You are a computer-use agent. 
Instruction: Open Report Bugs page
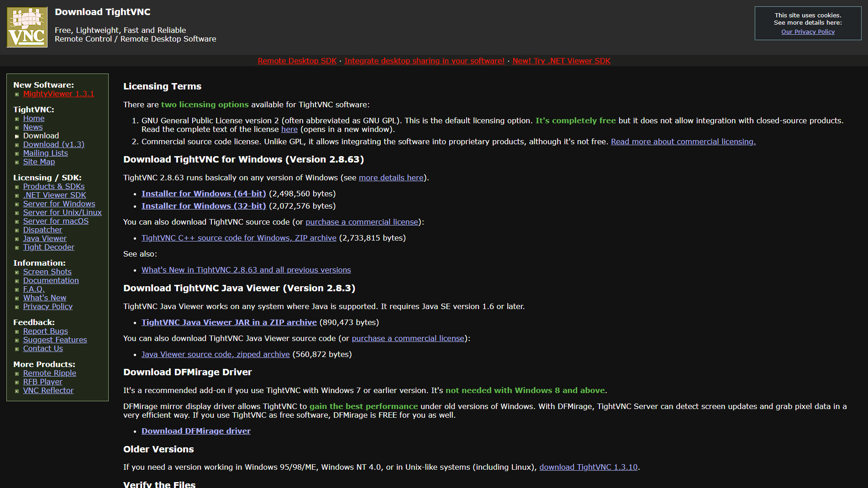click(46, 331)
